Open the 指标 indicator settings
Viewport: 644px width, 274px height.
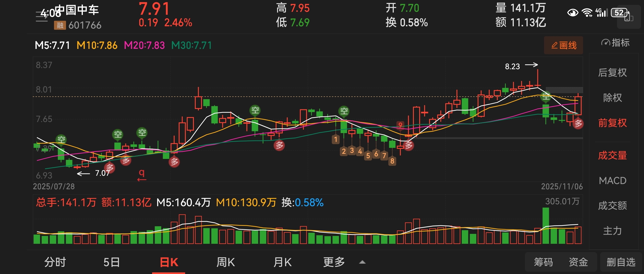[x=615, y=43]
